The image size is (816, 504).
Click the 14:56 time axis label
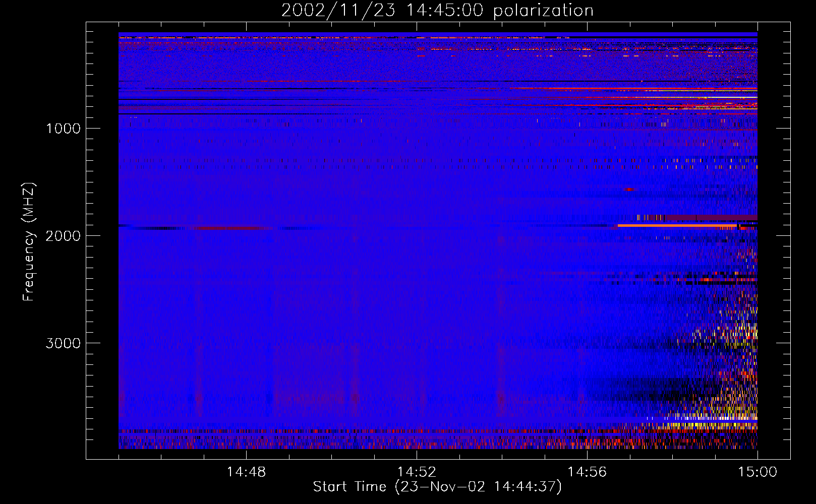tap(587, 472)
